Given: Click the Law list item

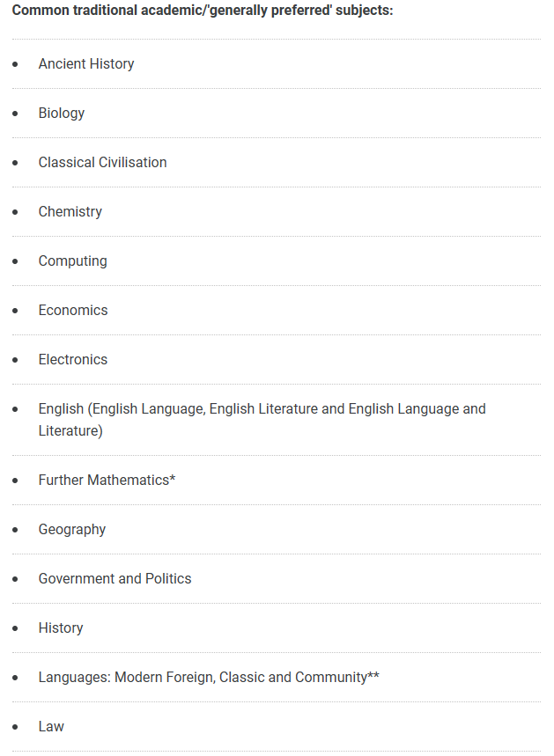Looking at the screenshot, I should (51, 726).
